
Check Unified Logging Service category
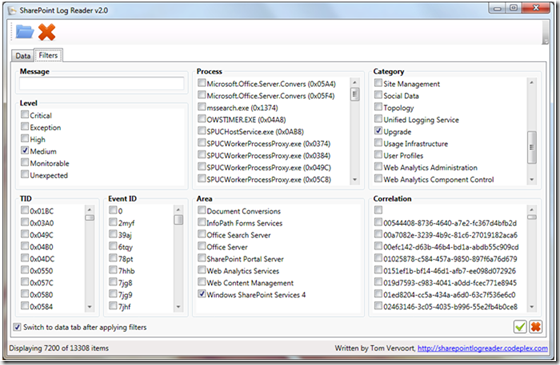point(378,119)
